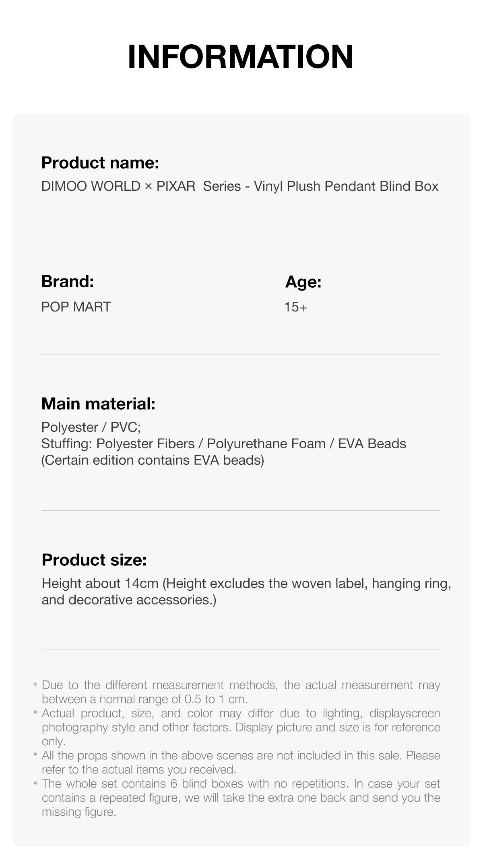483x868 pixels.
Task: Click the Product size heading
Action: [x=94, y=560]
